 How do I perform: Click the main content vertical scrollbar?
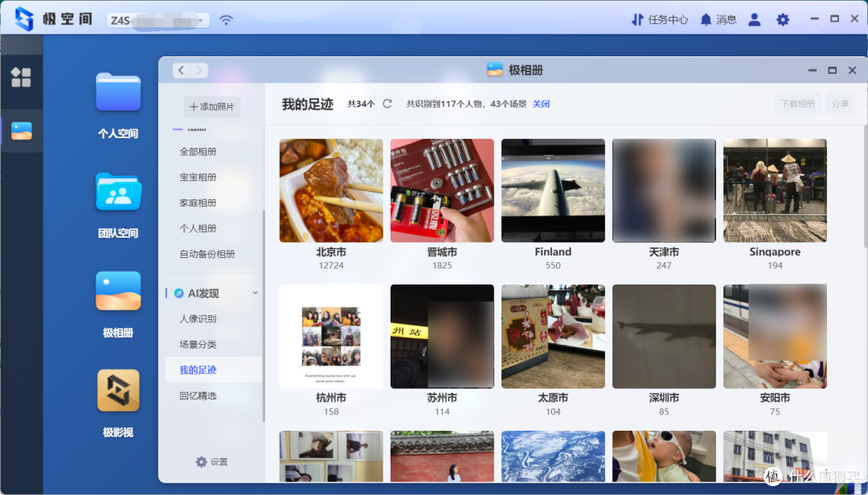[x=866, y=186]
